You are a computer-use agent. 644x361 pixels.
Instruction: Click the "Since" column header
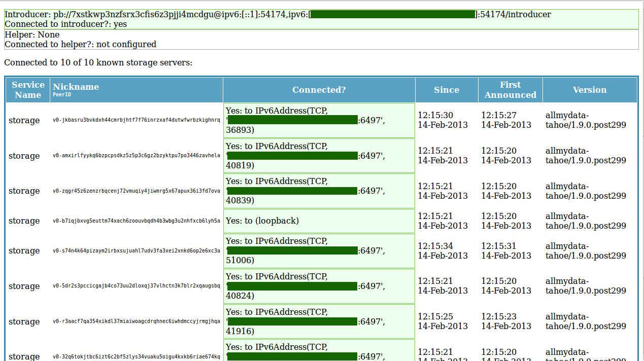[446, 90]
